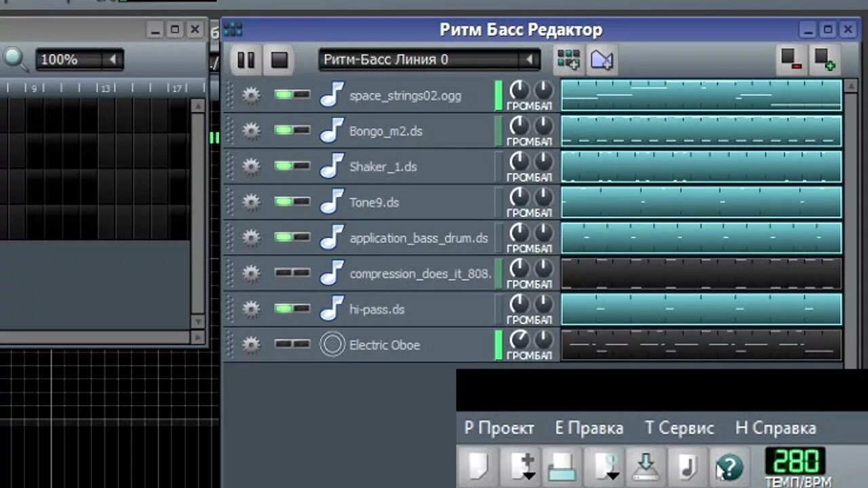
Task: Open the hi-pass.ds instrument button
Action: click(405, 309)
